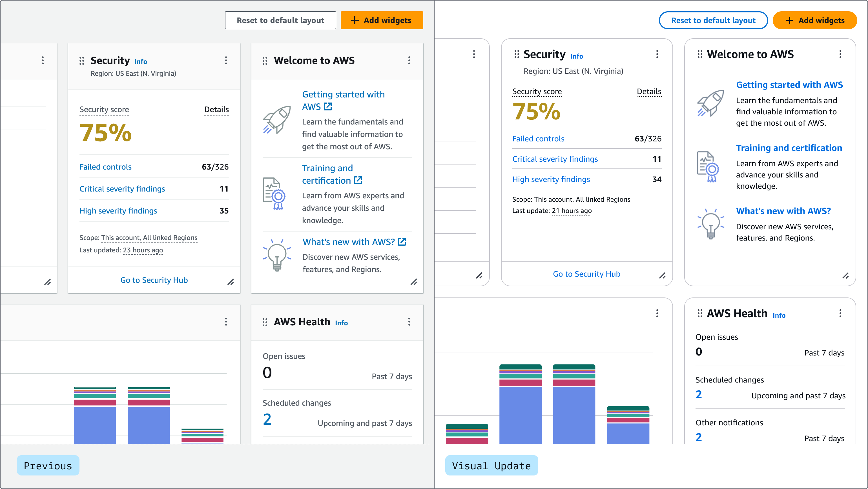Click the drag handle on the Security widget

pyautogui.click(x=81, y=61)
